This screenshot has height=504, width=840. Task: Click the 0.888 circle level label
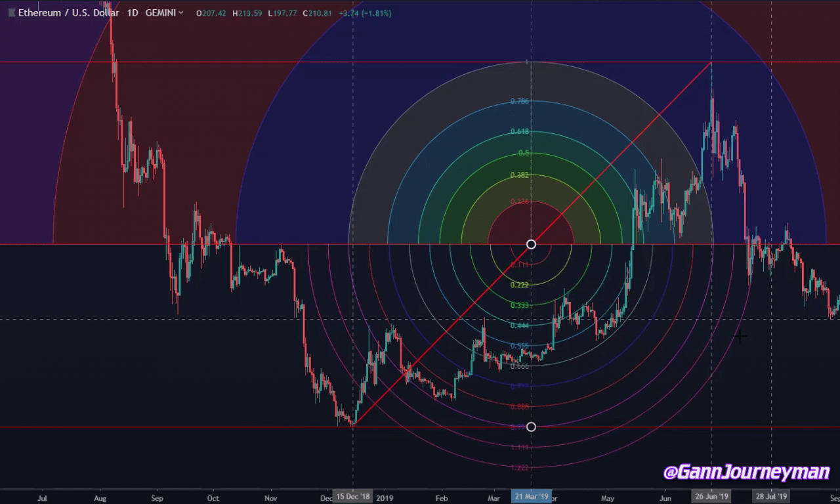coord(520,407)
